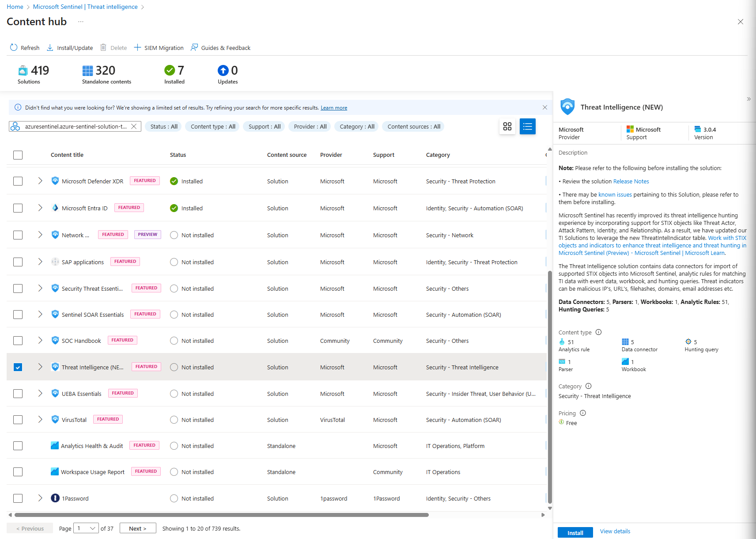The height and width of the screenshot is (539, 756).
Task: Go to Home breadcrumb
Action: (15, 7)
